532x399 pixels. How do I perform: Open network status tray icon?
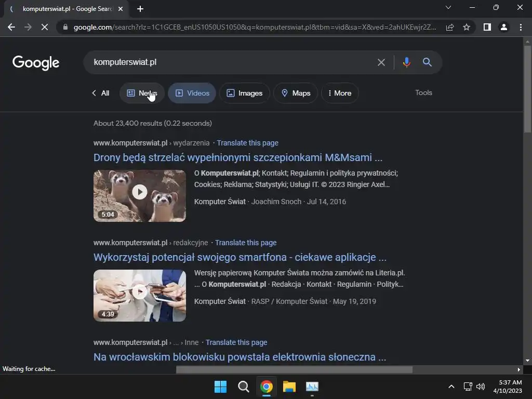point(468,387)
